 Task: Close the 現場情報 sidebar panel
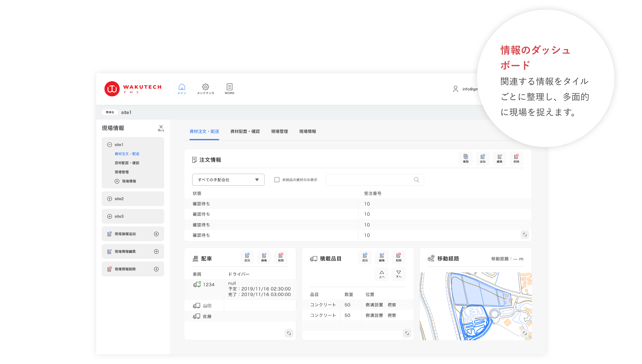pyautogui.click(x=161, y=128)
